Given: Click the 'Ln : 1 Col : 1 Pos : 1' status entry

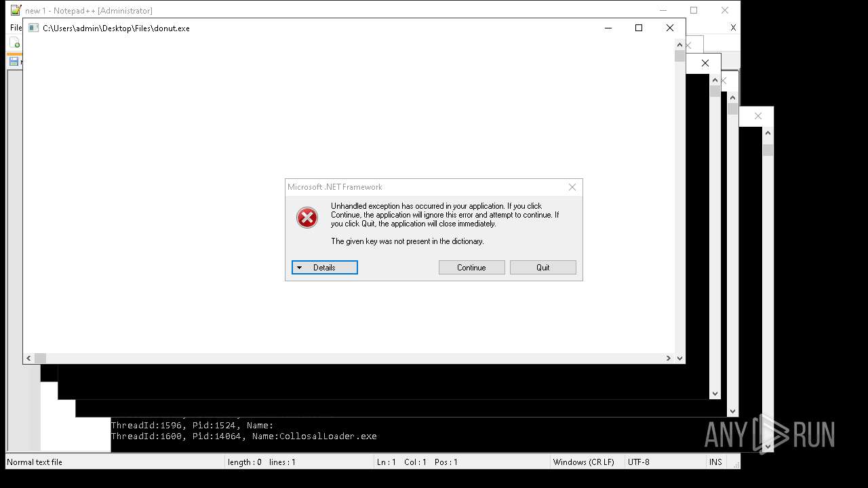Looking at the screenshot, I should [x=417, y=462].
